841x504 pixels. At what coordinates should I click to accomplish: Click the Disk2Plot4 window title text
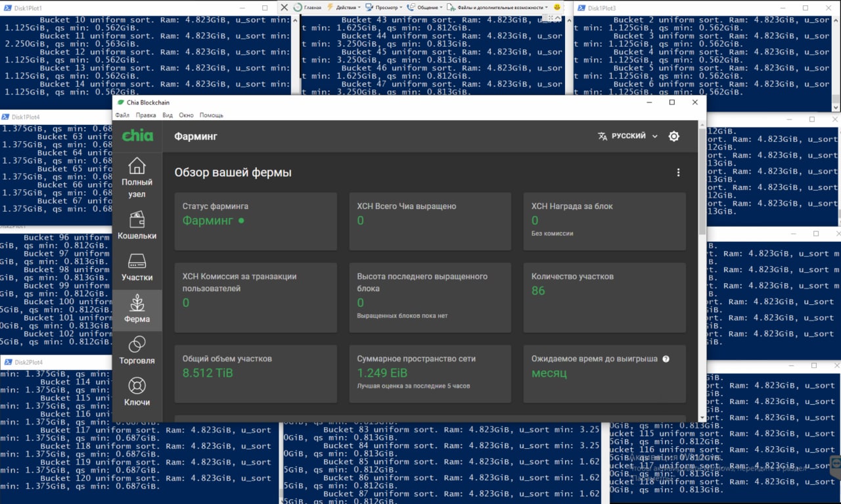point(29,362)
